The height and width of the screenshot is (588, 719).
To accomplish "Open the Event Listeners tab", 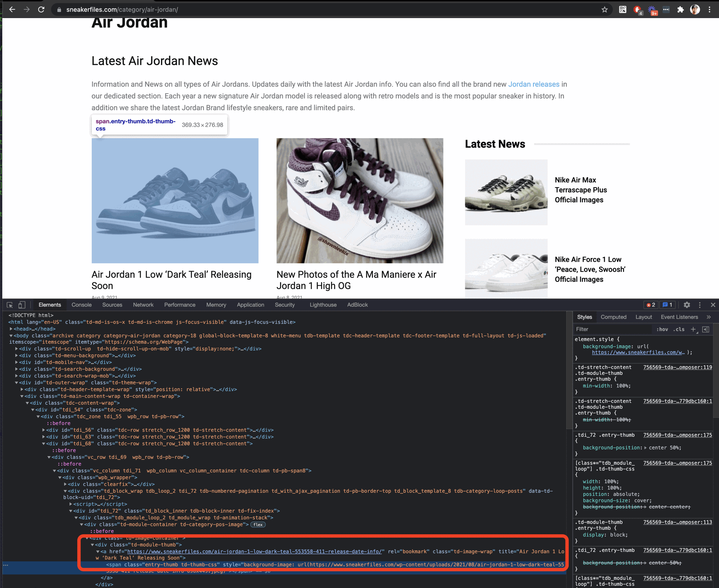I will coord(679,317).
